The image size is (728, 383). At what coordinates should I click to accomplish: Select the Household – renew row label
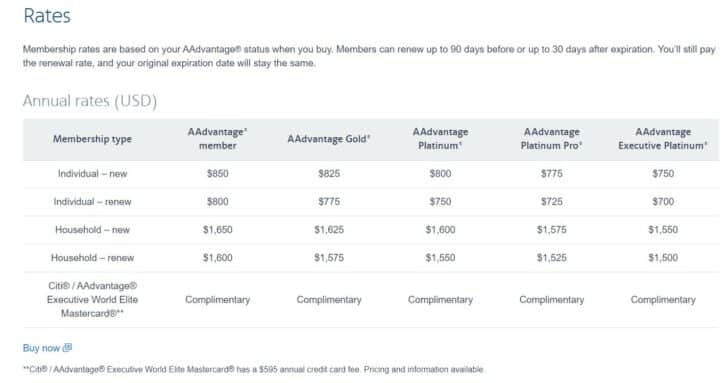pos(92,258)
